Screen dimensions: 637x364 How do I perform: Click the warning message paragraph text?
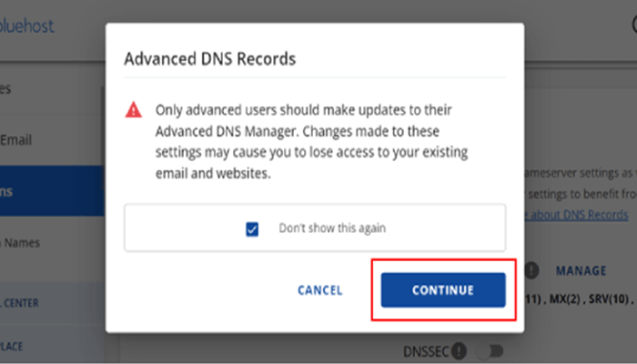(x=311, y=141)
